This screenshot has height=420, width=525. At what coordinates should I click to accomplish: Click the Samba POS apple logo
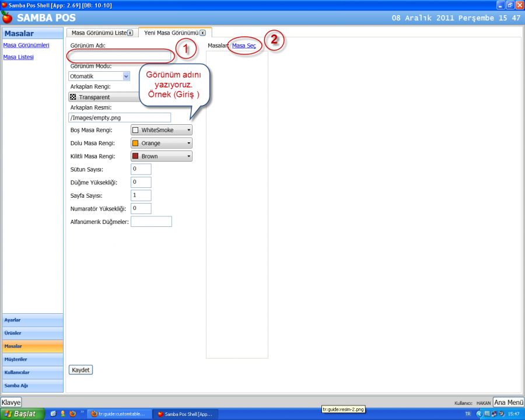tap(6, 17)
